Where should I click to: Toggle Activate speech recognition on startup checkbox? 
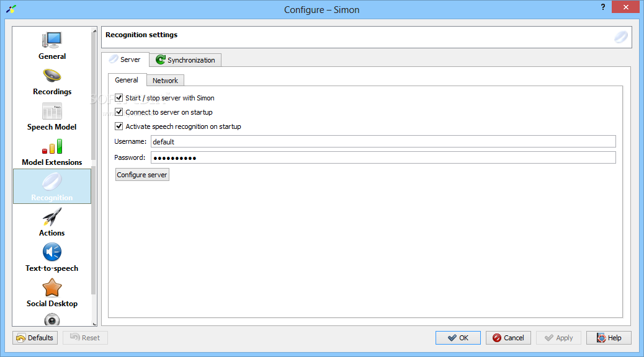tap(119, 126)
